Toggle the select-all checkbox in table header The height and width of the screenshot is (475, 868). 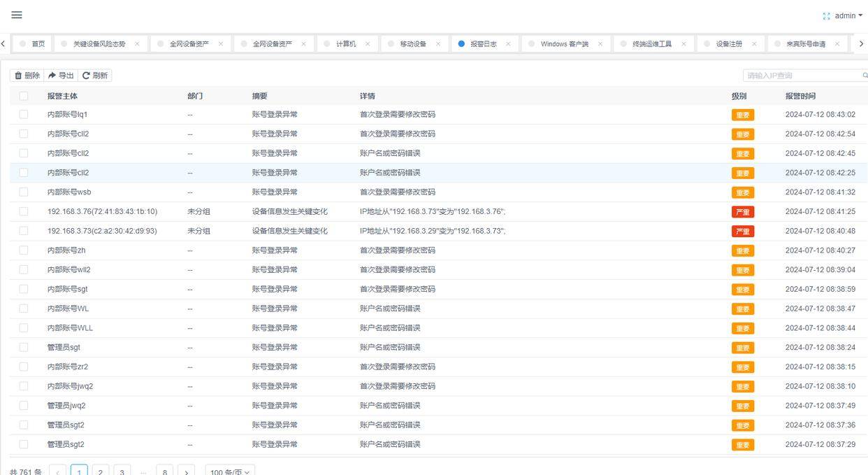point(24,96)
